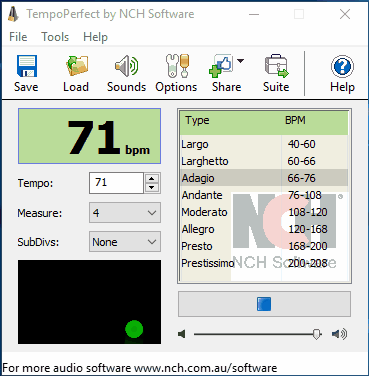Click the 40-60 BPM value
Image resolution: width=369 pixels, height=376 pixels.
click(x=301, y=144)
